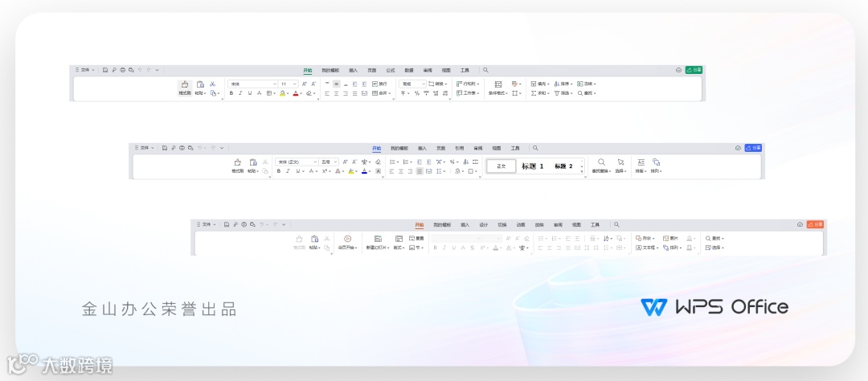Switch to the 数据 (Data) tab in the spreadsheet window
Image resolution: width=868 pixels, height=381 pixels.
(x=408, y=70)
